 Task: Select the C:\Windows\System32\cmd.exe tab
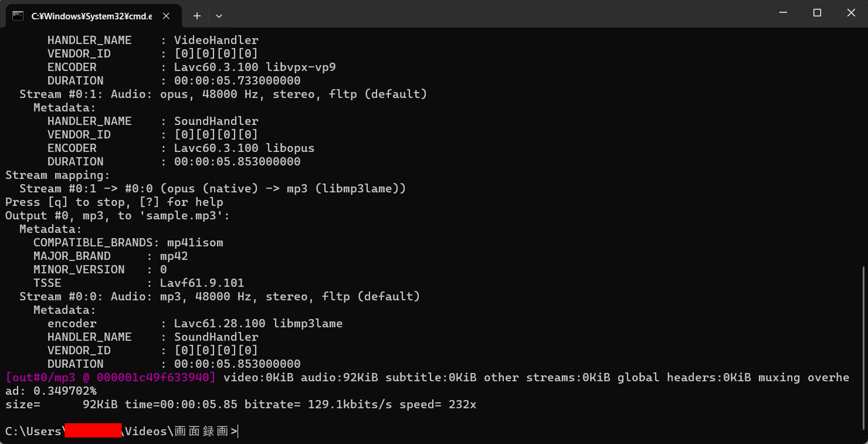click(91, 16)
